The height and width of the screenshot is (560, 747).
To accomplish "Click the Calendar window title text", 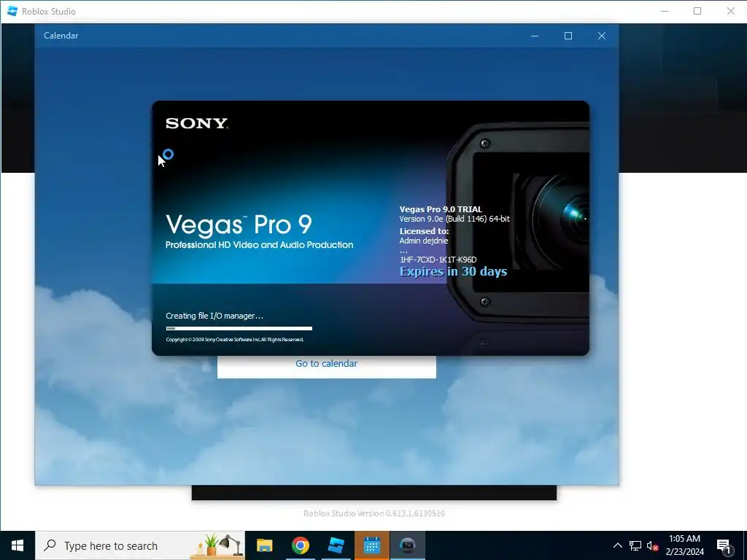I will pyautogui.click(x=61, y=36).
